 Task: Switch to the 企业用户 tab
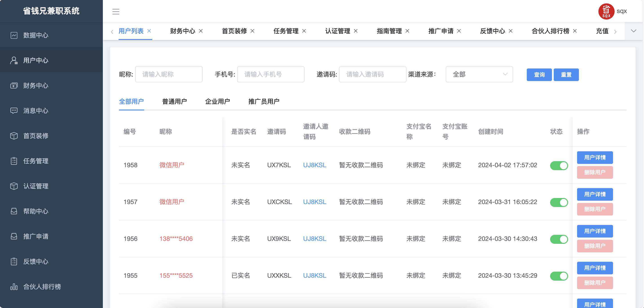tap(218, 101)
